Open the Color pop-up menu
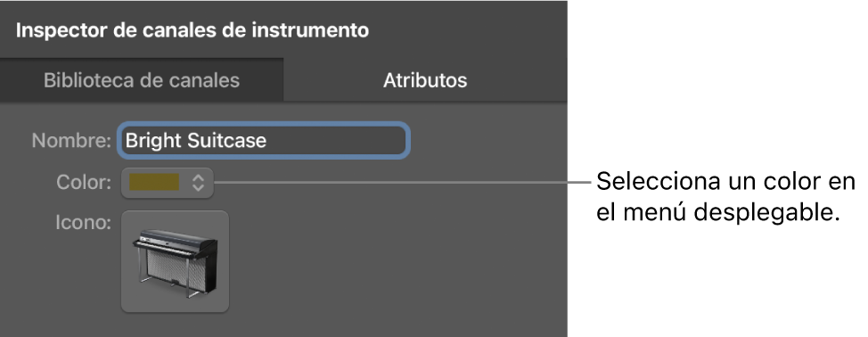This screenshot has height=337, width=868. pos(168,182)
